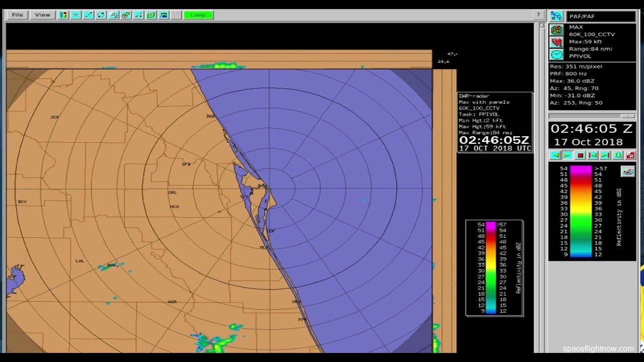Click the circular refresh arrows icon
The height and width of the screenshot is (362, 644).
(x=101, y=15)
